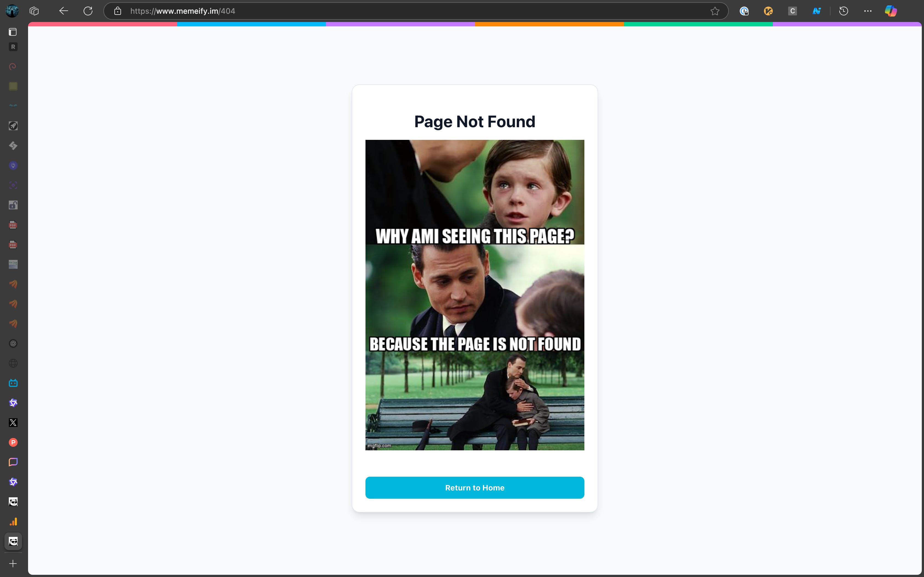Open the browser profile avatar
This screenshot has width=924, height=577.
12,11
